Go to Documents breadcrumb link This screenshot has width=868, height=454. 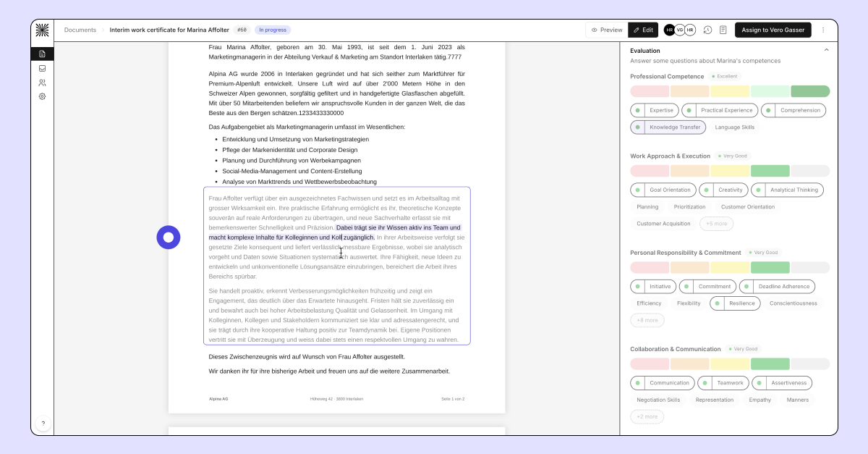pos(80,30)
